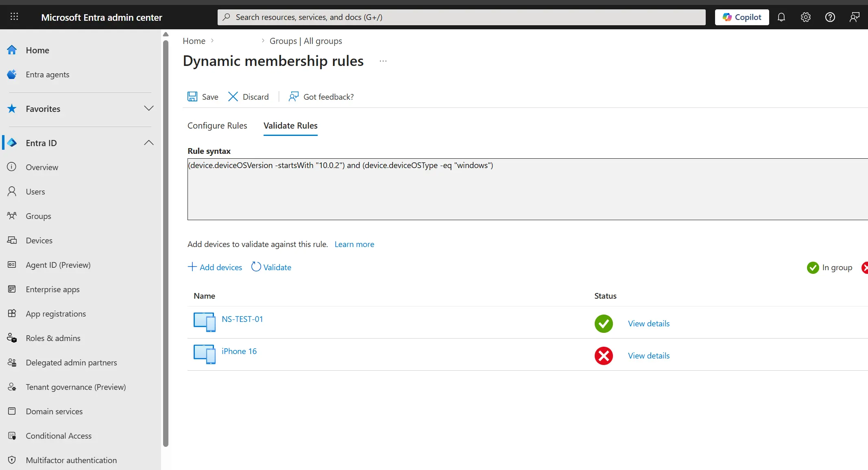Click the sidebar scrollbar up arrow

(166, 34)
